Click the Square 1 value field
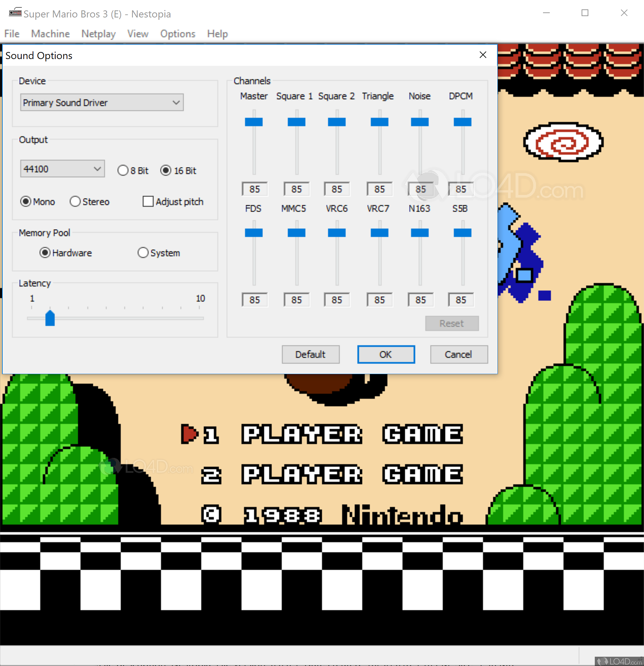Screen dimensions: 644x666 coord(297,189)
